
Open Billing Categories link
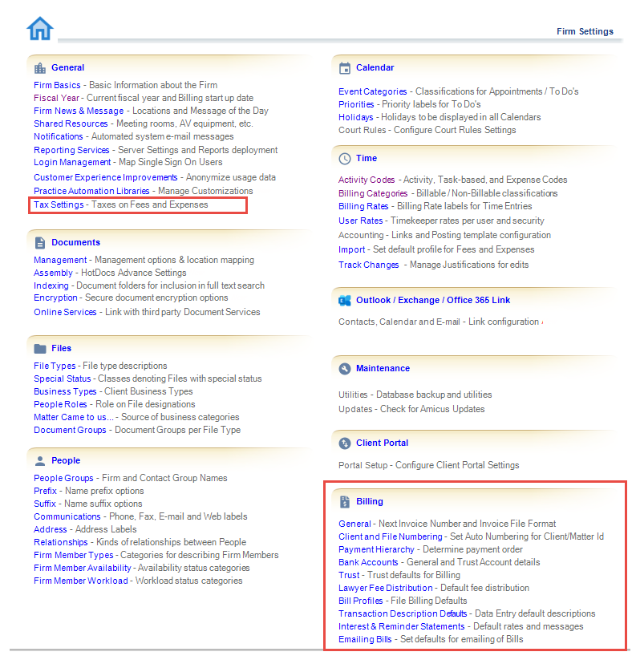point(373,194)
